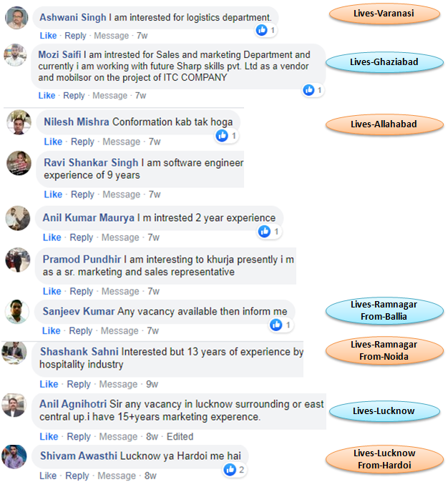Reply to Pramod Pundhir's comment

[x=82, y=291]
